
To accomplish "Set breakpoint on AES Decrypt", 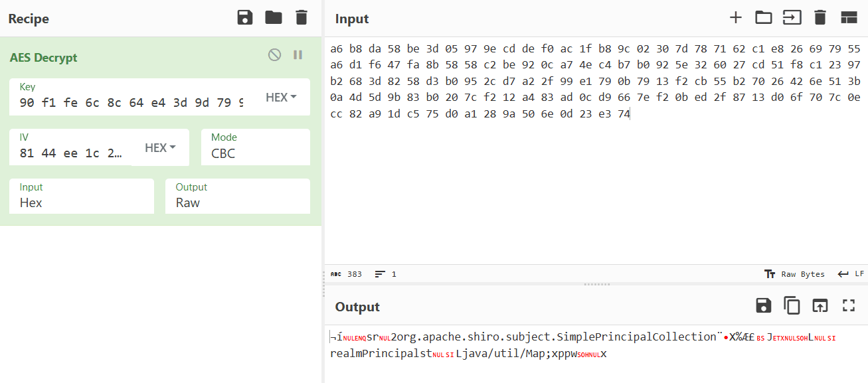I will [x=298, y=55].
